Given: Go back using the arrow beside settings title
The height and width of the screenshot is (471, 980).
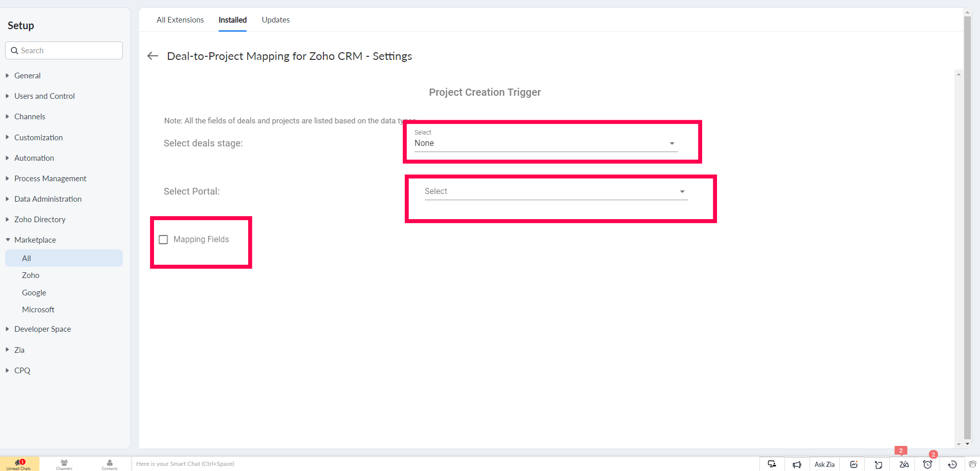Looking at the screenshot, I should [153, 56].
